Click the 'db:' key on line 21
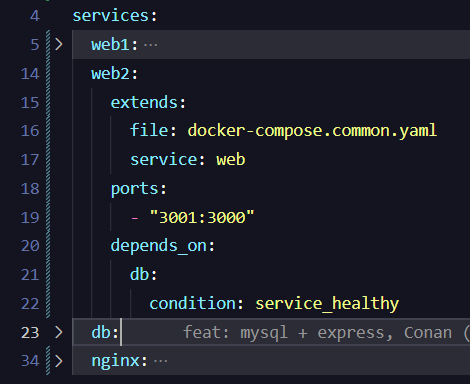 [x=143, y=275]
